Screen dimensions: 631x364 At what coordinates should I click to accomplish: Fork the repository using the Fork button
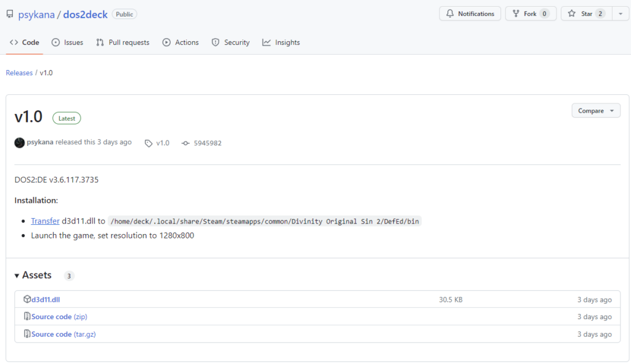click(x=531, y=14)
